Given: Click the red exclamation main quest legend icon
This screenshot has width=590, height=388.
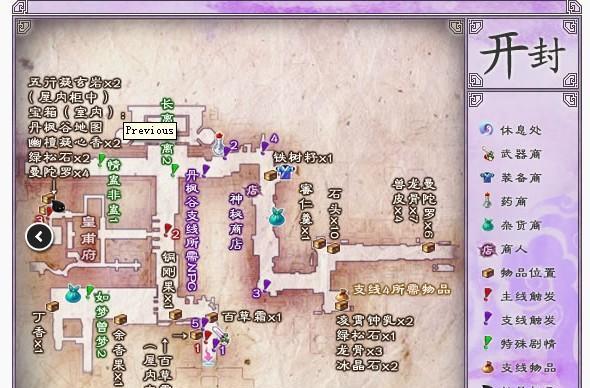Looking at the screenshot, I should 487,295.
